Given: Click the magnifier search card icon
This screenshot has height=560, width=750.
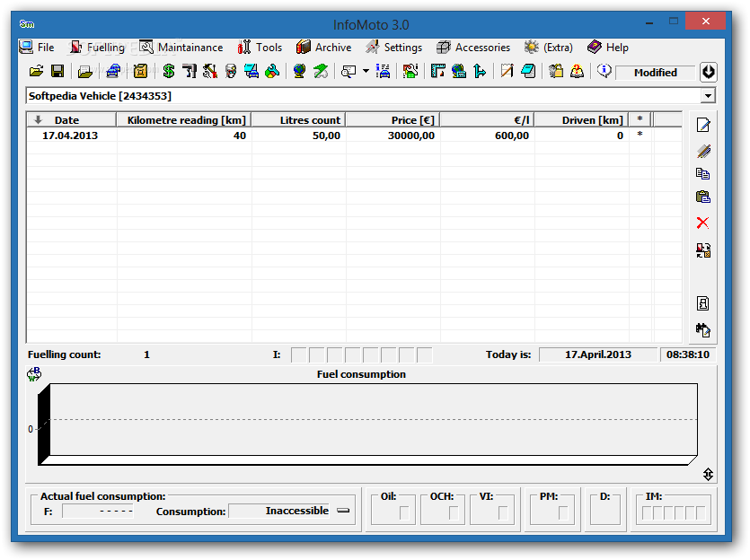Looking at the screenshot, I should coord(349,72).
